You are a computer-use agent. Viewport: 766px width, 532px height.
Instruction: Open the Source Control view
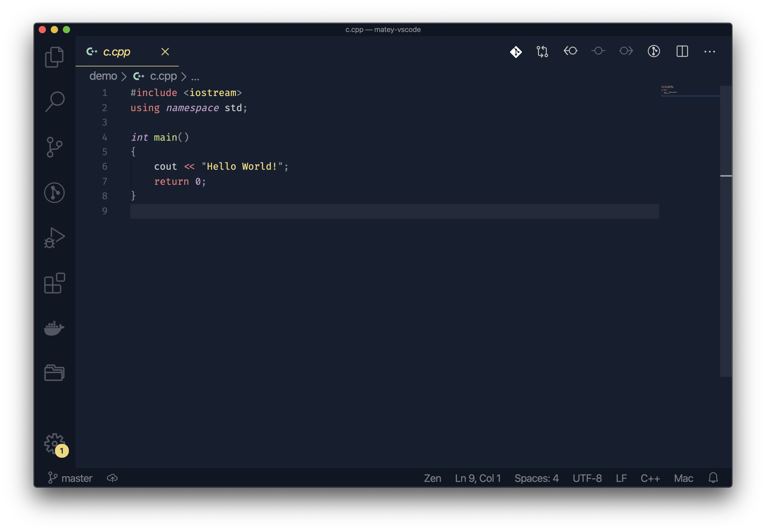coord(54,147)
